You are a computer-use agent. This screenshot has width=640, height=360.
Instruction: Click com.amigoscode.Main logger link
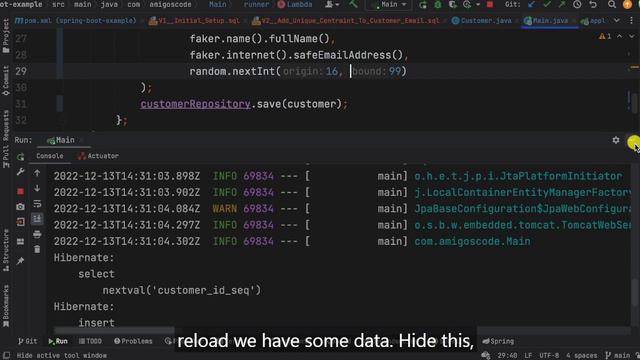tap(472, 241)
